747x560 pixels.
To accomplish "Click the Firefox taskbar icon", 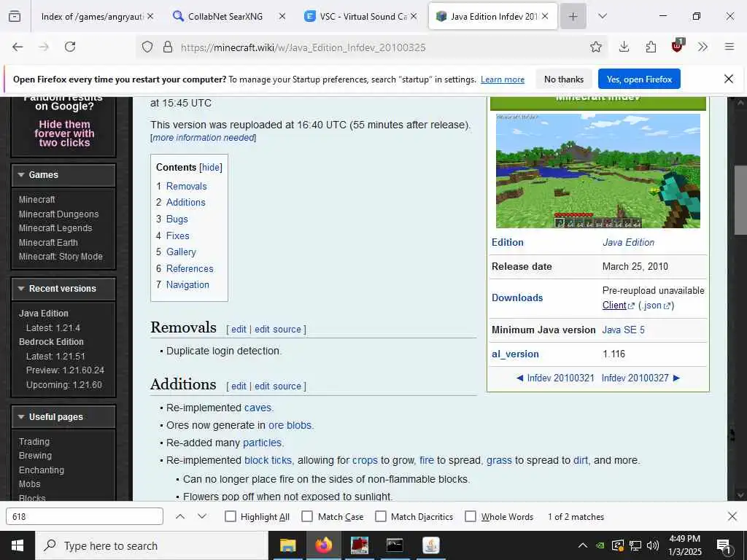I will click(x=323, y=545).
